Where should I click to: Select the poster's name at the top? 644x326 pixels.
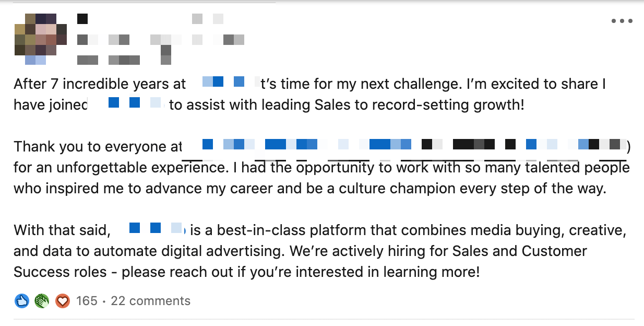pos(84,18)
